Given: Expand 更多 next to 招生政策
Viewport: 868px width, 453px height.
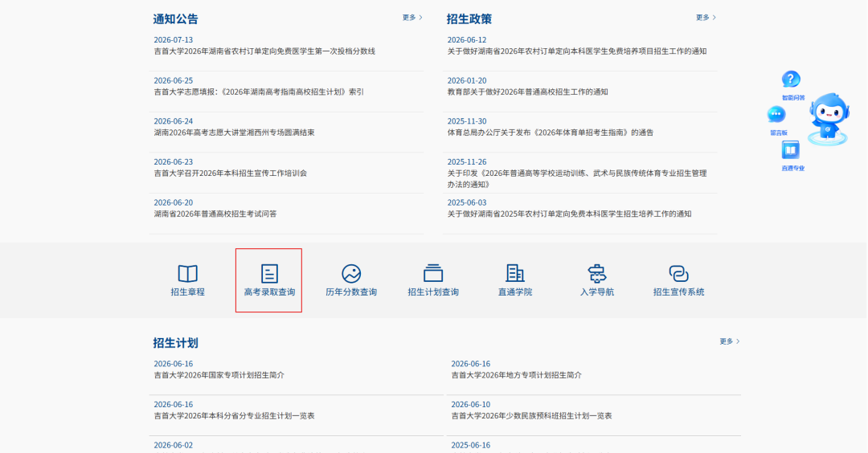Looking at the screenshot, I should pyautogui.click(x=706, y=18).
